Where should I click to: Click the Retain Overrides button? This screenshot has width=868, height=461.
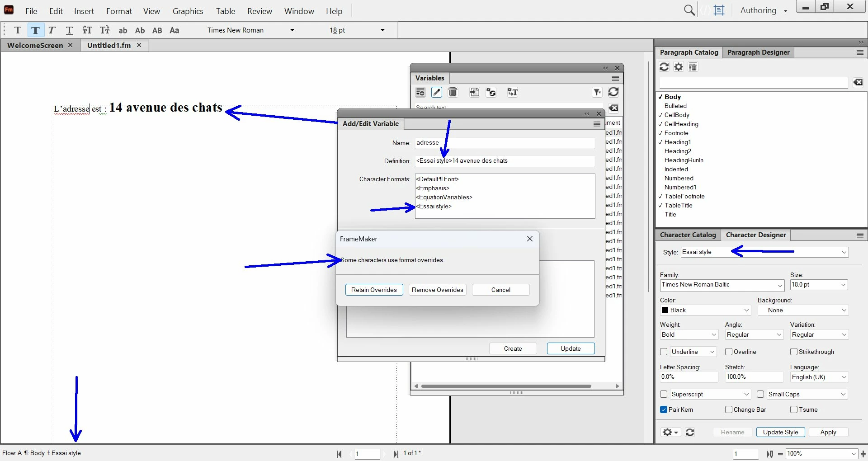tap(374, 290)
